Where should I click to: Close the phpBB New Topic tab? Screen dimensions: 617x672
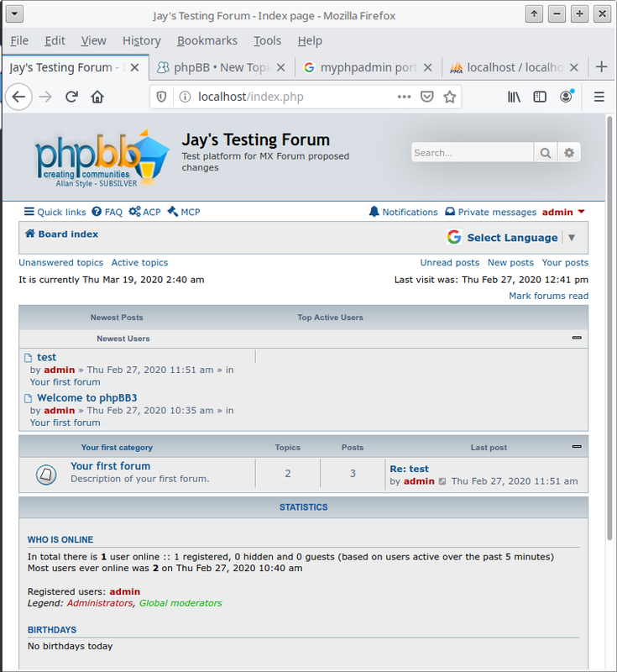tap(281, 67)
